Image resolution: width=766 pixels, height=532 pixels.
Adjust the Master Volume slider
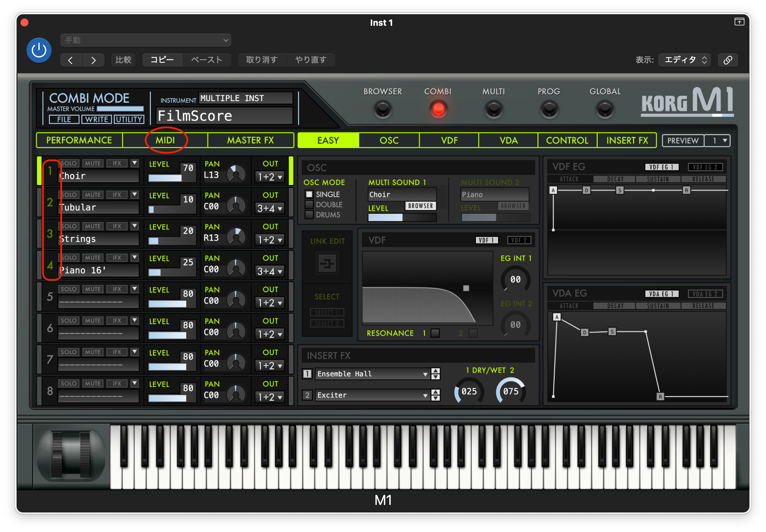[x=120, y=109]
